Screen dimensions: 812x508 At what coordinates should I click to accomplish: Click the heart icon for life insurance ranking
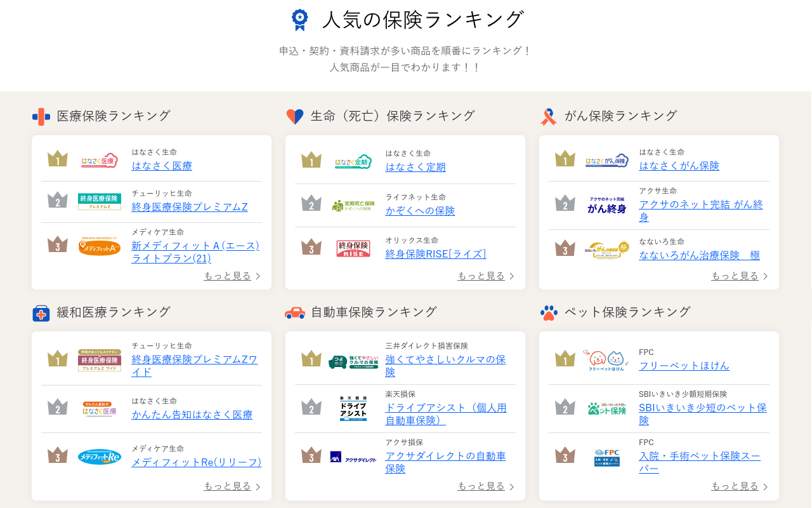point(295,117)
